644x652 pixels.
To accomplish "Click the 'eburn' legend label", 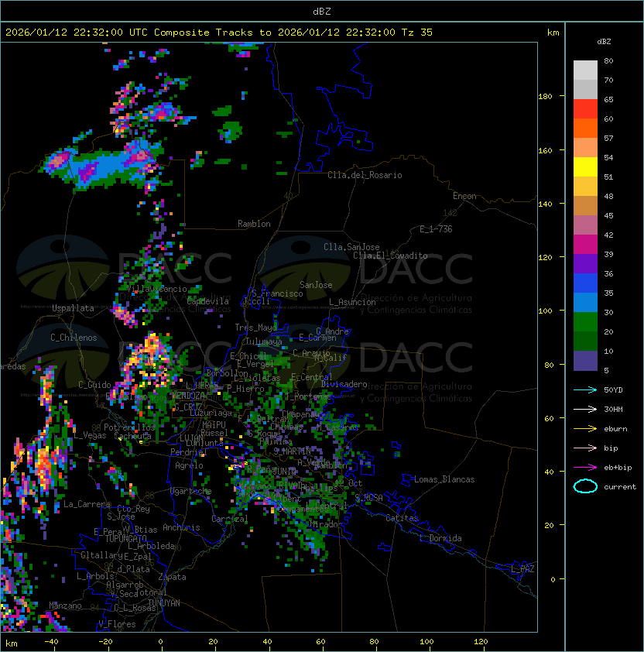I will pos(615,429).
